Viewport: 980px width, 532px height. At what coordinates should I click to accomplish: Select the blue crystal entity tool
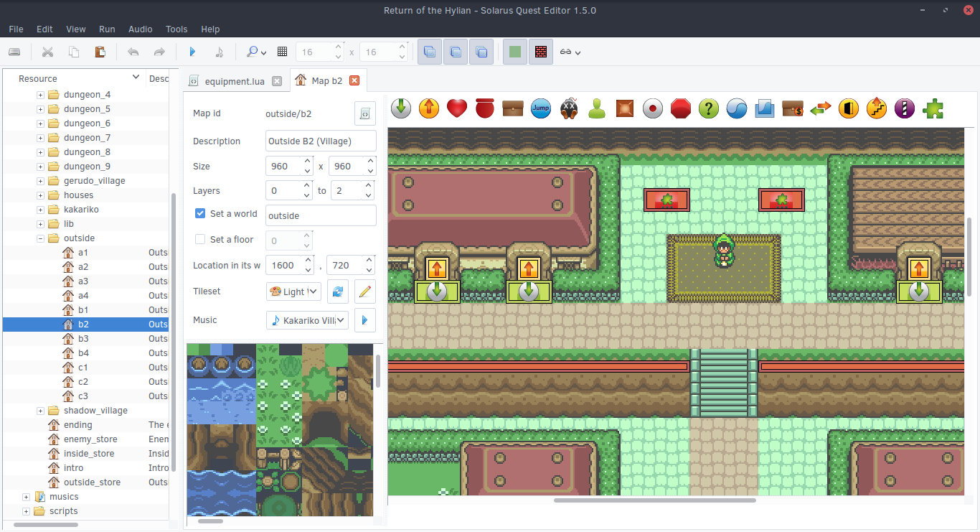click(736, 108)
